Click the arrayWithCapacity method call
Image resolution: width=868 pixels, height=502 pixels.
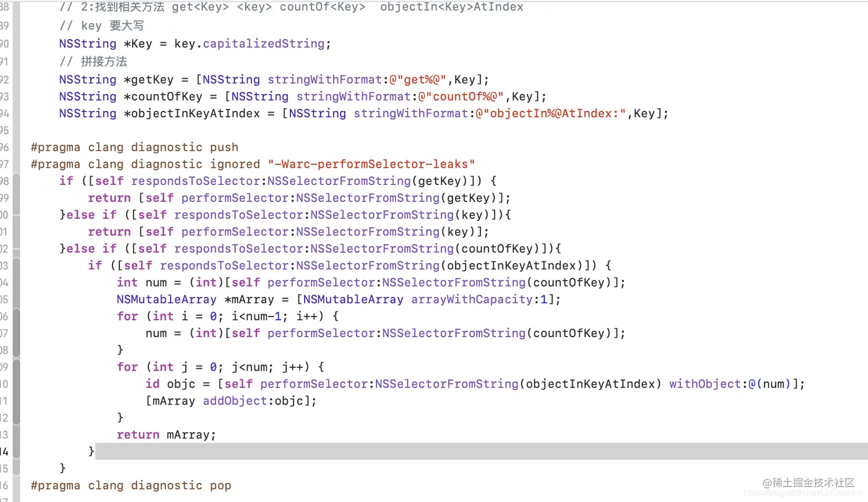click(472, 299)
